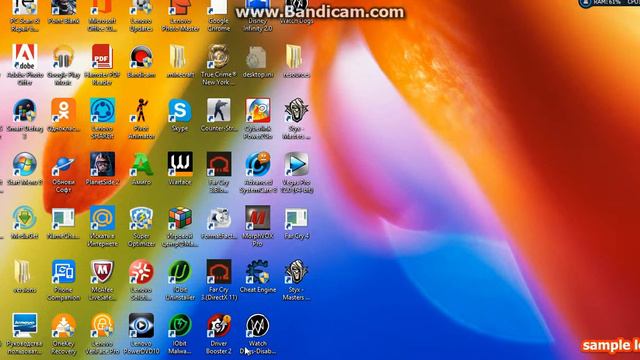Launch Super Optimizer
The image size is (640, 360).
[x=141, y=226]
